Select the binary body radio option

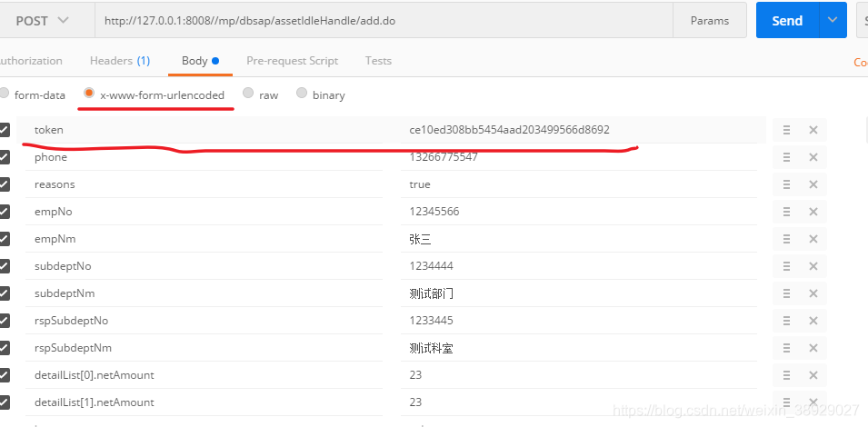(301, 93)
